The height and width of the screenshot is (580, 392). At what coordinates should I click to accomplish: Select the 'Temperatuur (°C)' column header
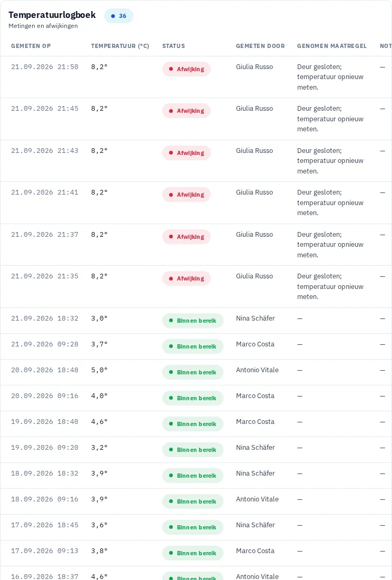pos(120,46)
